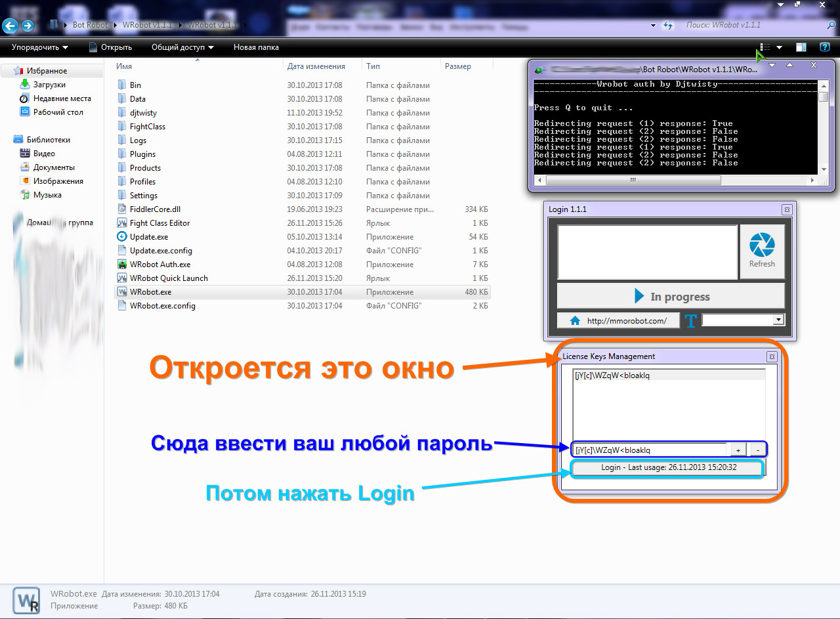Select the Logs folder row

302,140
